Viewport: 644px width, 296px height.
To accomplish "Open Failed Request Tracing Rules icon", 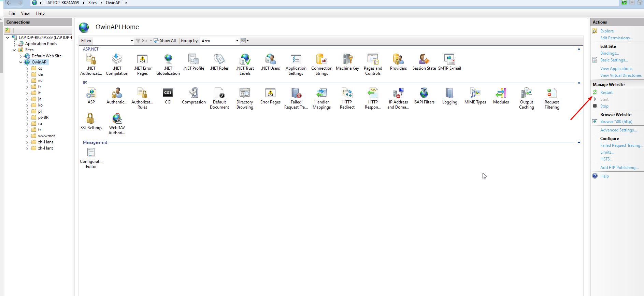I will pyautogui.click(x=296, y=98).
